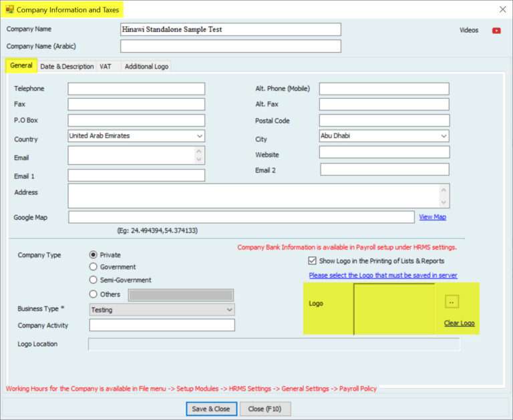Click the Close (F10) button

click(265, 409)
